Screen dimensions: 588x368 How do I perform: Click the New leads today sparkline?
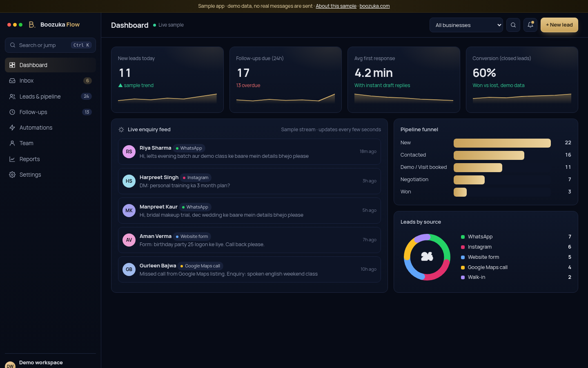pyautogui.click(x=167, y=98)
